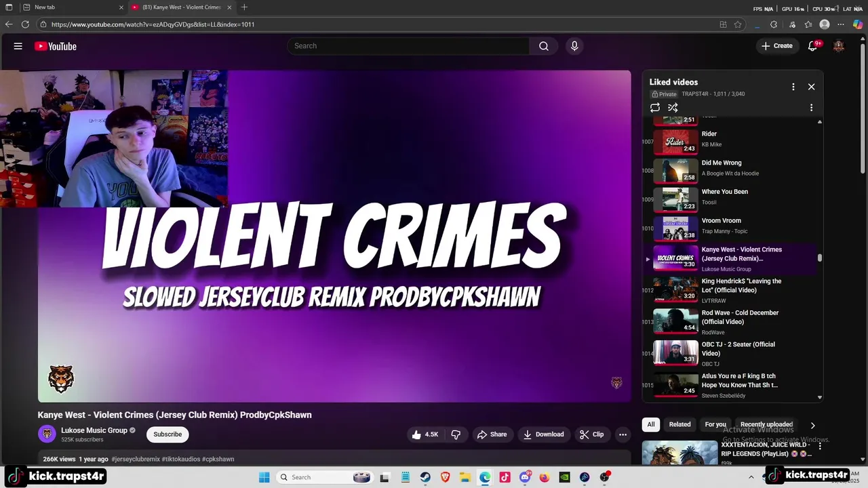
Task: Go back with browser back arrow
Action: click(x=9, y=24)
